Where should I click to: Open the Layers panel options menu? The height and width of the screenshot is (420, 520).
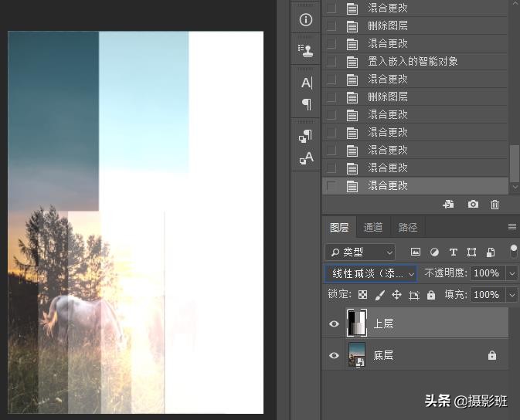512,227
